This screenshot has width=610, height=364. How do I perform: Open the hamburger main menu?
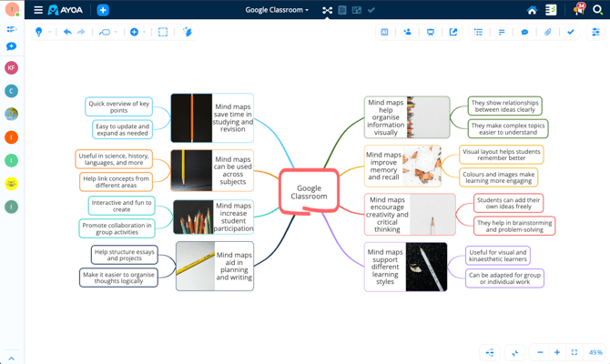(x=38, y=10)
